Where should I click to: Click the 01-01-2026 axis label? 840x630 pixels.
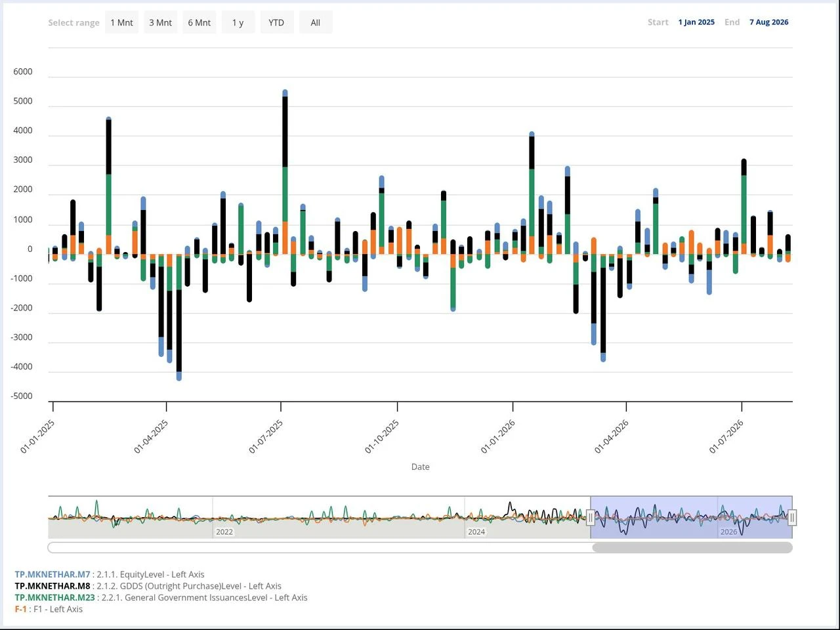click(498, 437)
